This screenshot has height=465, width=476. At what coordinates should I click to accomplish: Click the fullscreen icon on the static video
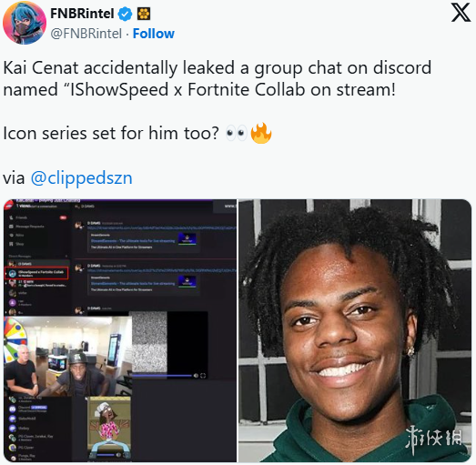pos(203,376)
